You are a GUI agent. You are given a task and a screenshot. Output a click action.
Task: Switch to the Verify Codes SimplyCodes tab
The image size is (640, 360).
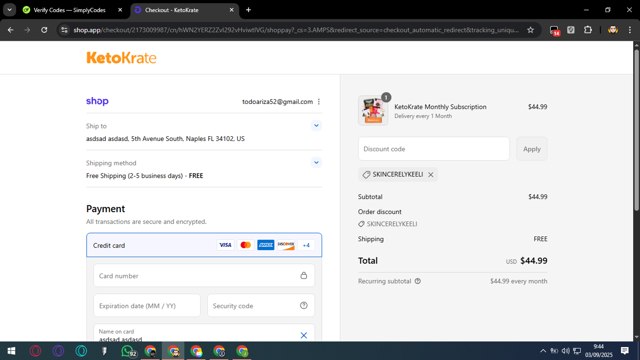[69, 10]
